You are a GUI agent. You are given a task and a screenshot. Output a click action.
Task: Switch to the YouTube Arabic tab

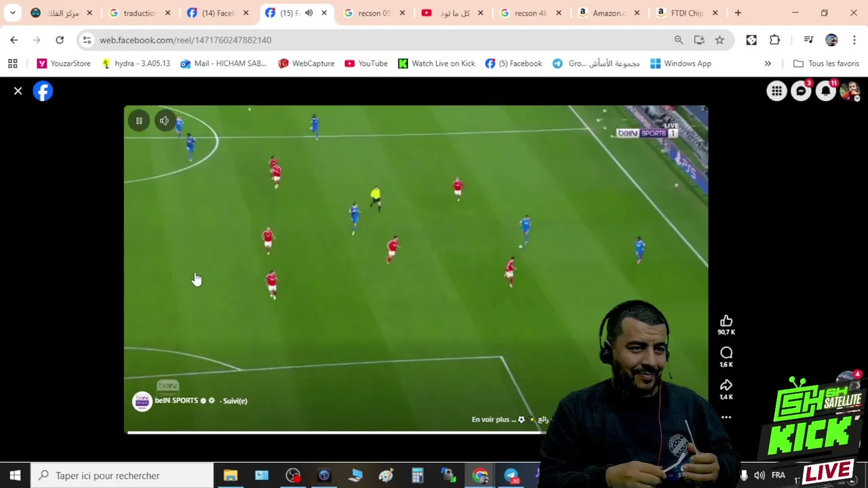(x=452, y=13)
